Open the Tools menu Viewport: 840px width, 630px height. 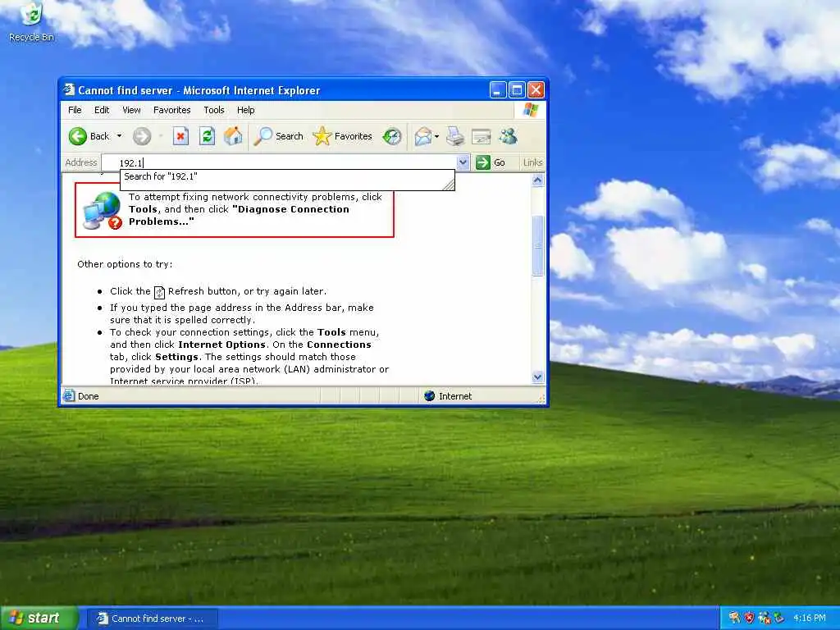(214, 110)
